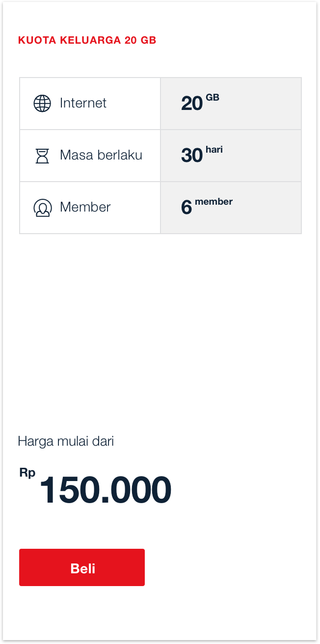Click the bold number 6 in Member row
This screenshot has width=320, height=644.
[187, 208]
